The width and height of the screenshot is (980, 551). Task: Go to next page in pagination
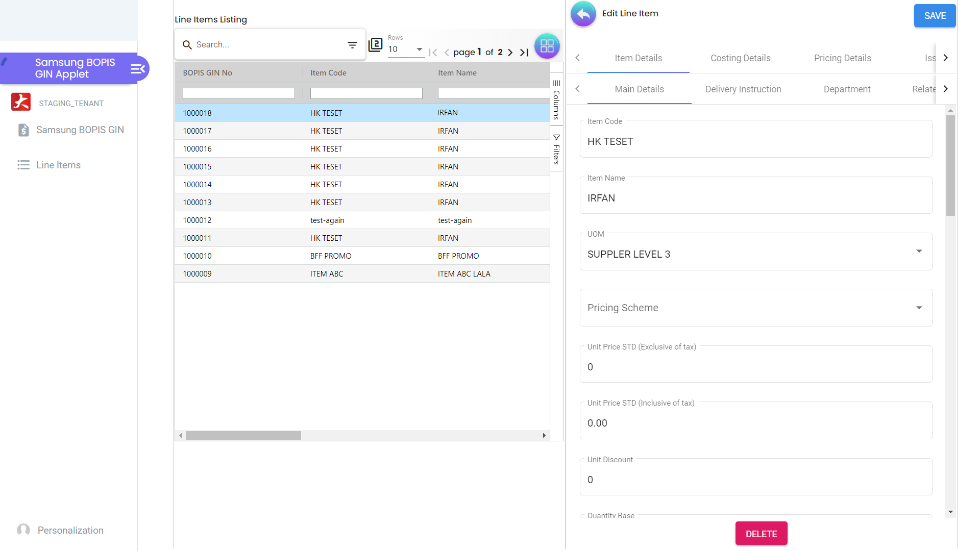click(510, 52)
